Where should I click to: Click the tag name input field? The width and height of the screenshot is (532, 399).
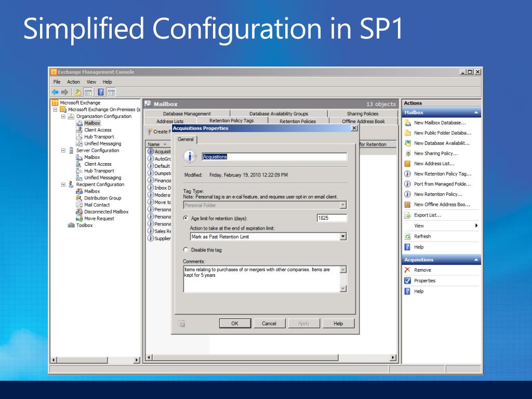[x=274, y=156]
